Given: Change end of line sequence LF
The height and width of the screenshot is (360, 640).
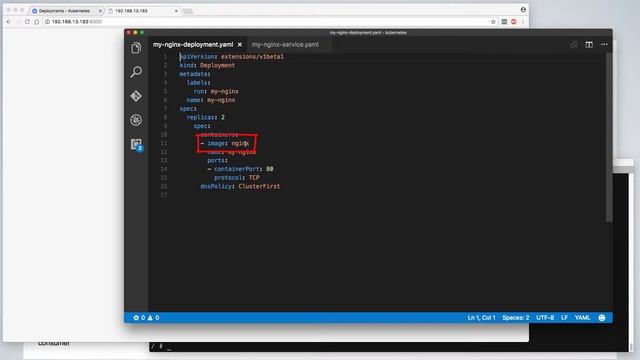Looking at the screenshot, I should click(x=564, y=318).
